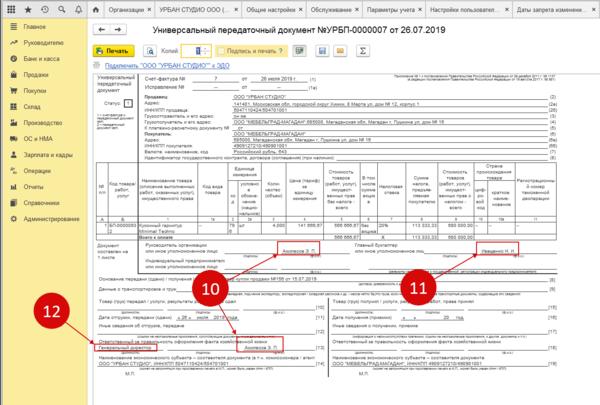Viewport: 600px width, 405px height.
Task: Close the Настройки пользовател... tab
Action: click(x=507, y=10)
